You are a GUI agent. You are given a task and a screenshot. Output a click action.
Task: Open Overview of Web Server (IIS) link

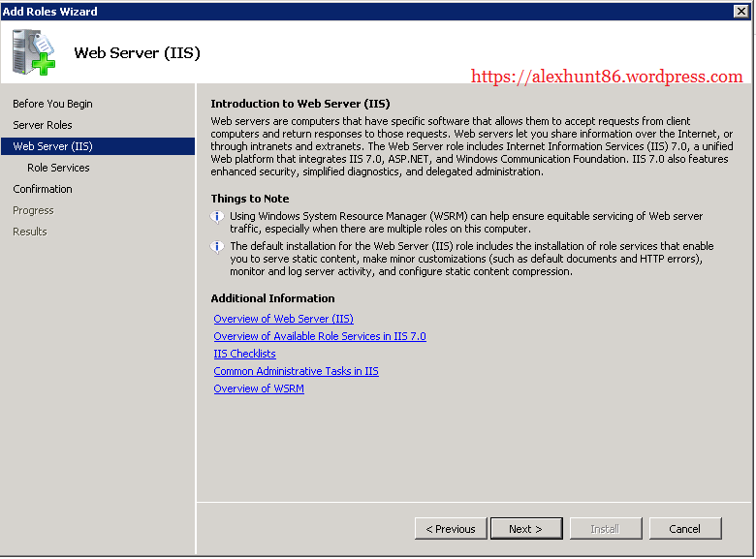pos(283,319)
